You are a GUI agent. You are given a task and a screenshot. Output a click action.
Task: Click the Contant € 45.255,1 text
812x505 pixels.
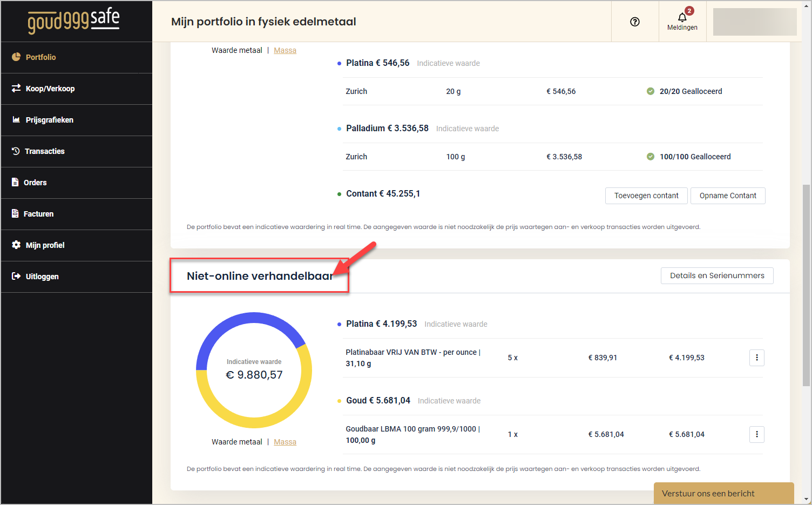click(383, 194)
